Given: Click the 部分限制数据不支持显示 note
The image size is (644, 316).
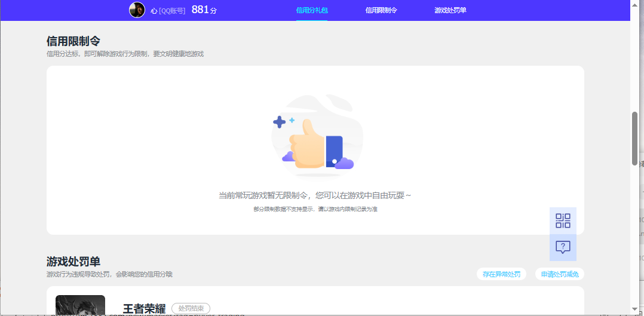Looking at the screenshot, I should (x=315, y=209).
